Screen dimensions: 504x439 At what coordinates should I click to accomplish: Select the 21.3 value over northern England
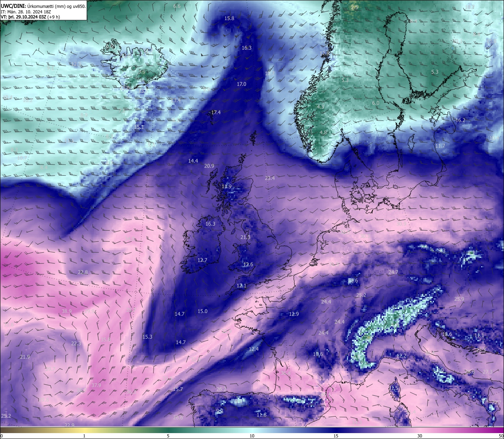tap(245, 237)
